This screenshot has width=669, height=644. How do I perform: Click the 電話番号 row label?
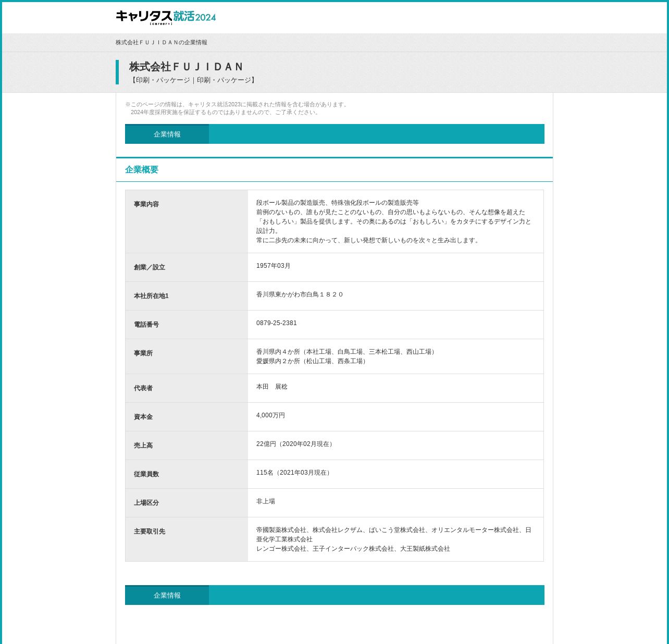point(146,325)
